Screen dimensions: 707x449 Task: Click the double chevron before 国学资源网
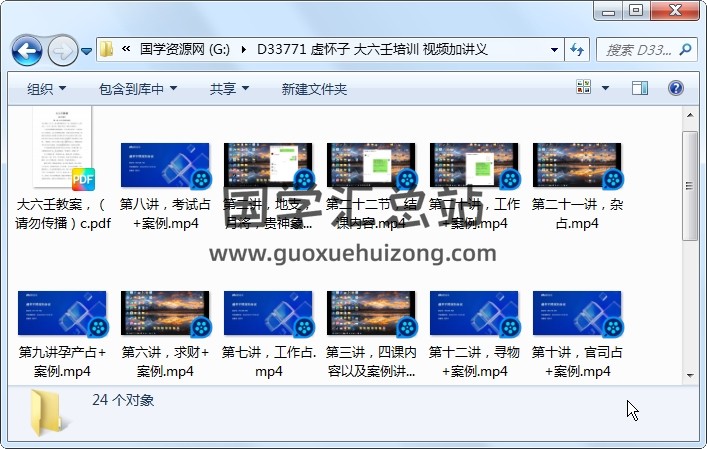tap(126, 49)
